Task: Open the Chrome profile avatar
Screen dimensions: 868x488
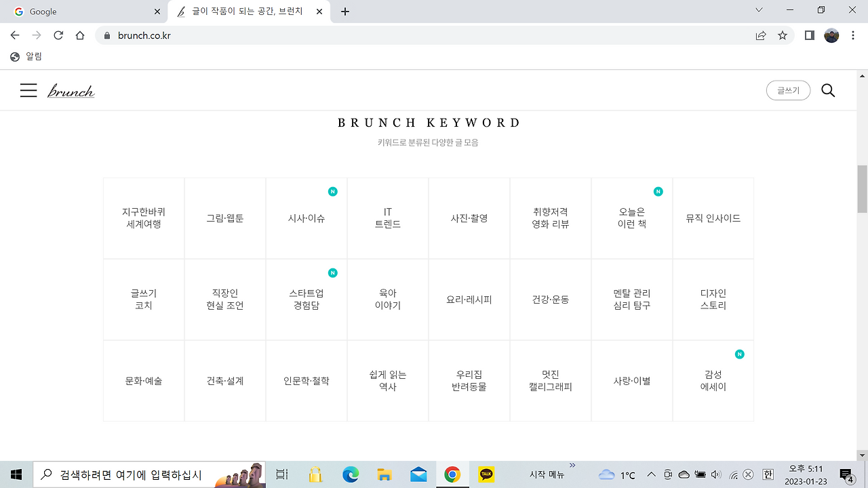Action: tap(831, 35)
